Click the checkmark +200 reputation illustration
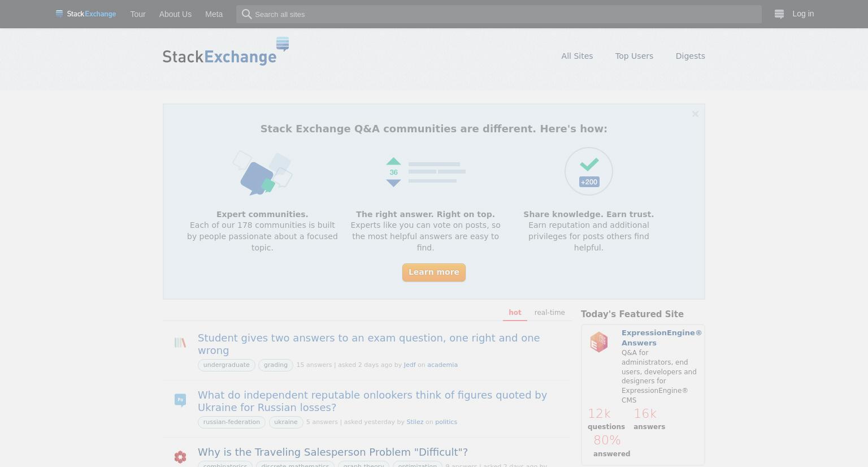This screenshot has height=467, width=868. [589, 171]
